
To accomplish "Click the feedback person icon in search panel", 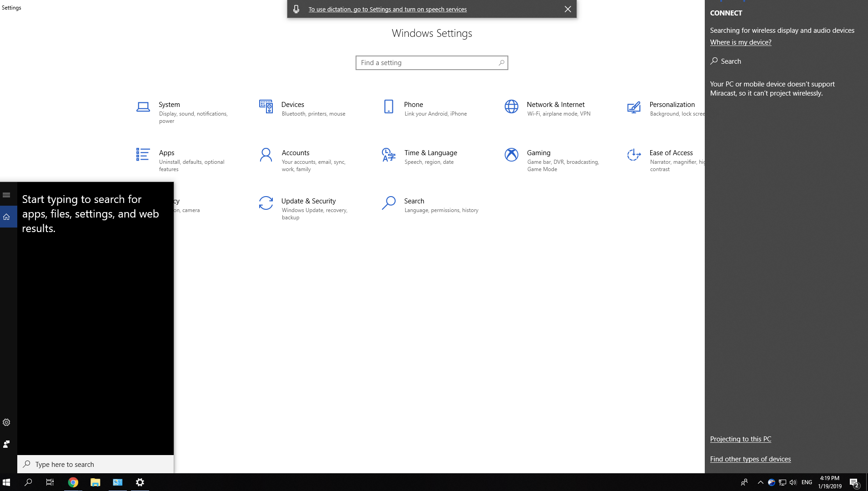I will coord(6,444).
